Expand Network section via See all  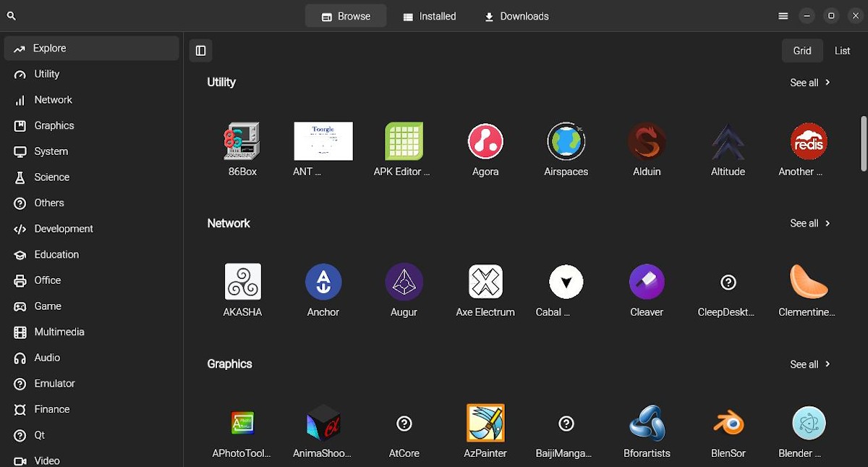point(810,224)
